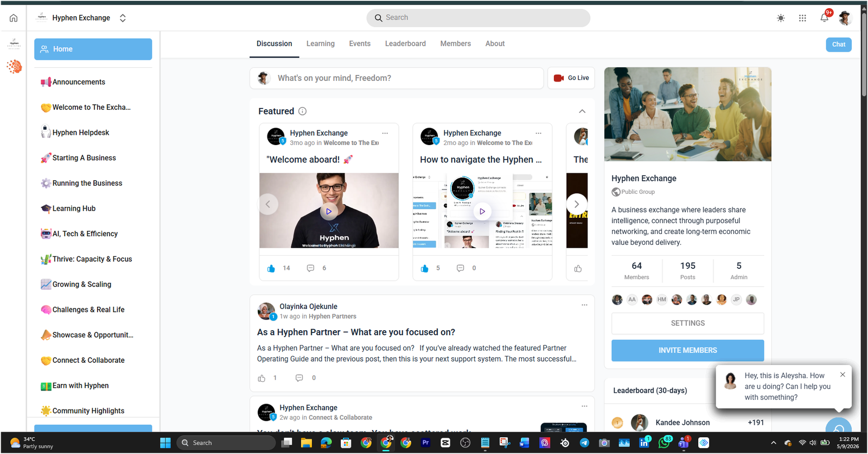Like the third, partially visible featured post
Viewport: 868px width, 454px height.
(x=578, y=268)
